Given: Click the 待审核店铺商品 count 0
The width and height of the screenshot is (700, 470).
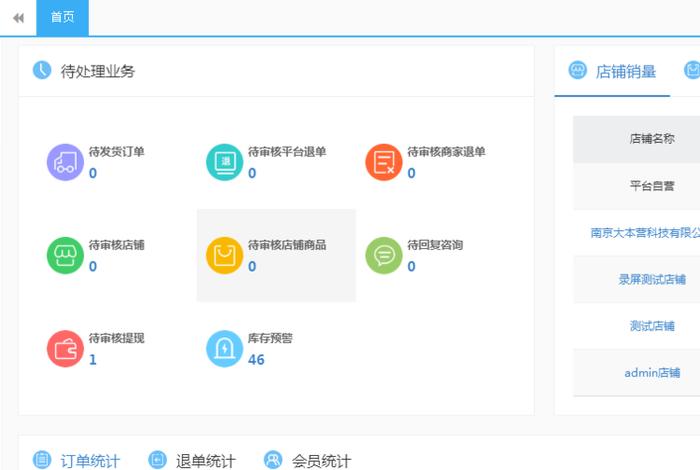Looking at the screenshot, I should (252, 266).
